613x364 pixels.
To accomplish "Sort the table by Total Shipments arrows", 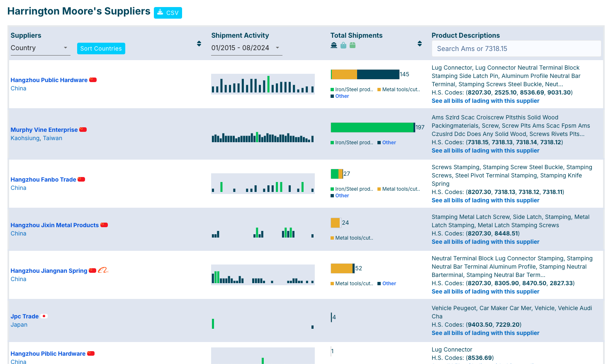I will (420, 44).
